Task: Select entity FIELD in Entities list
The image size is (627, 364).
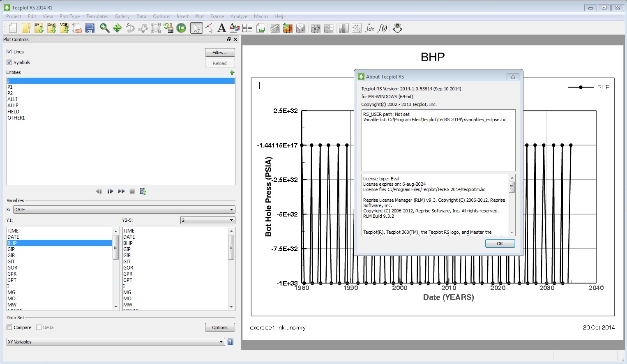Action: [121, 112]
